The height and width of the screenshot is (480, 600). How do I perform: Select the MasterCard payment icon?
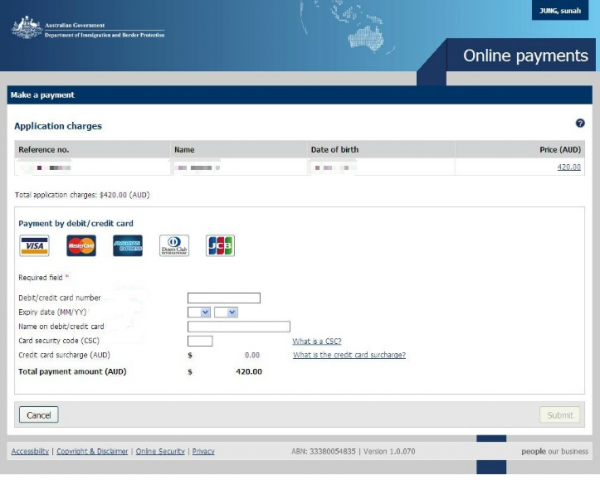[81, 246]
